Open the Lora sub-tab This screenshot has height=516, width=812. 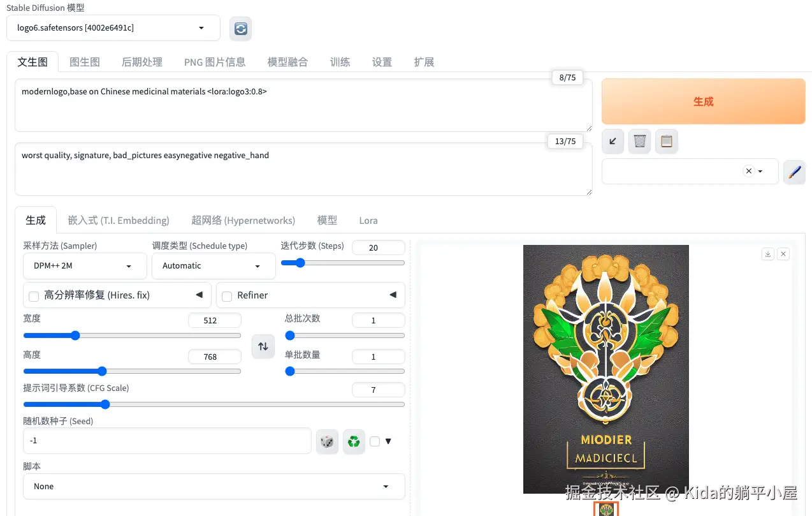[368, 220]
